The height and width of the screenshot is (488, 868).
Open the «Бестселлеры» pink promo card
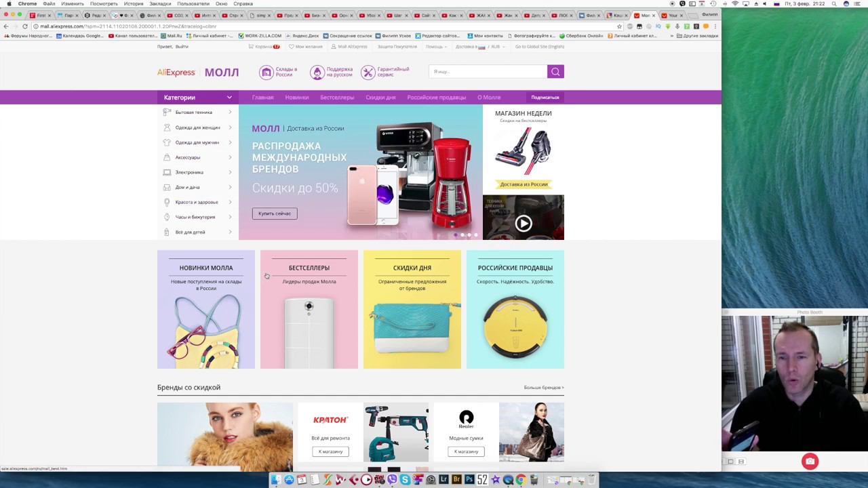[309, 310]
